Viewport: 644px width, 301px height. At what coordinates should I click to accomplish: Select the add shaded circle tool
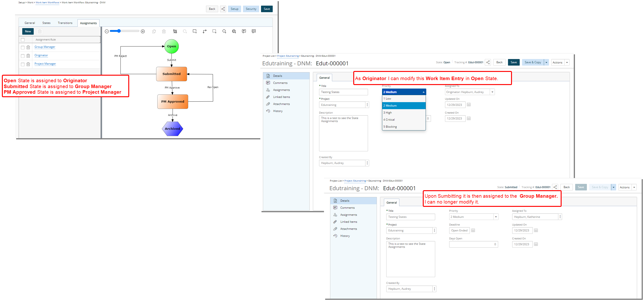tap(234, 31)
